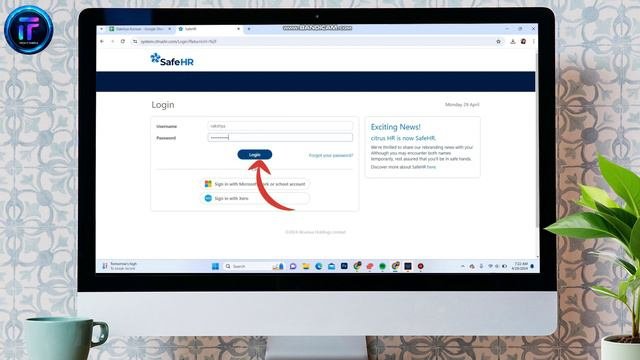The image size is (640, 360).
Task: Show hidden system tray icons chevron
Action: [x=462, y=267]
